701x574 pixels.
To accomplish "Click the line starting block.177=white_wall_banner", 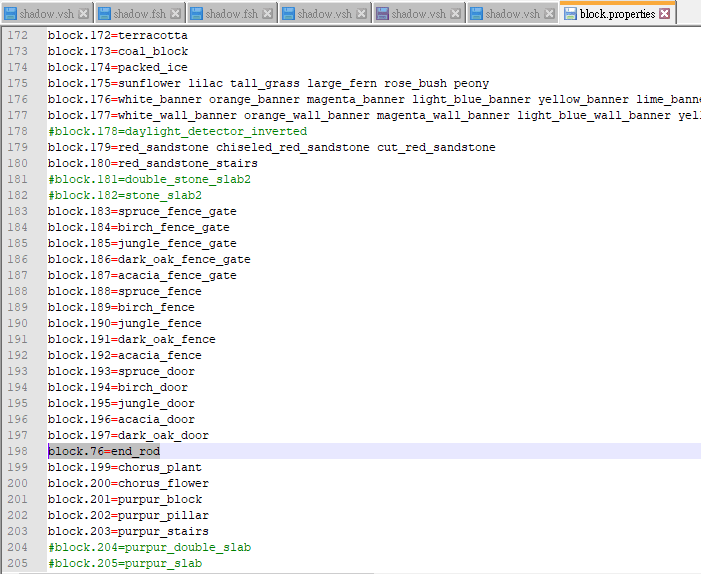I will point(374,115).
